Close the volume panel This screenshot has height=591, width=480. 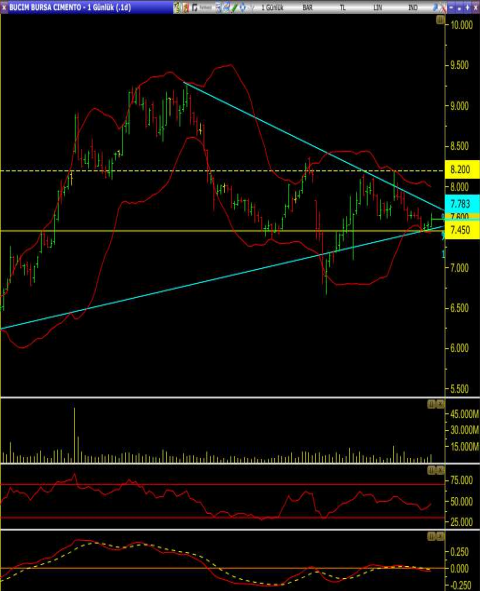440,404
